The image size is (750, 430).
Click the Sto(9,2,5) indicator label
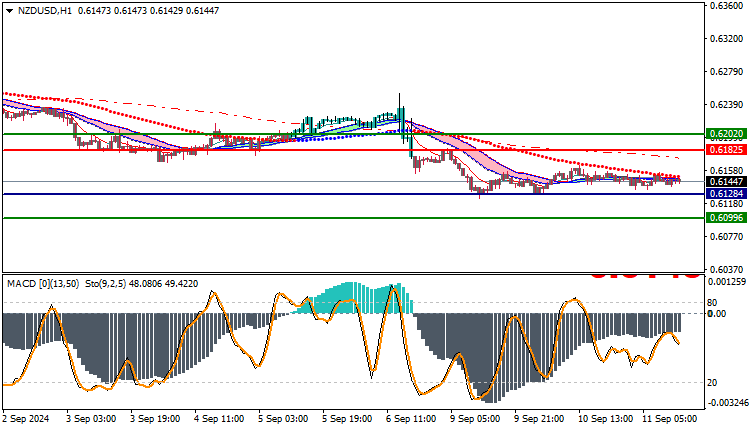click(x=106, y=284)
